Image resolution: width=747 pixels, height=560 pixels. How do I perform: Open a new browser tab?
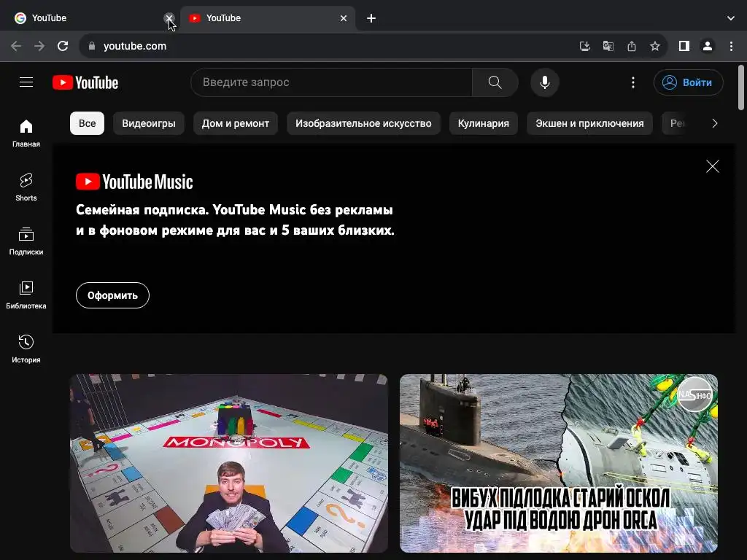[x=371, y=18]
